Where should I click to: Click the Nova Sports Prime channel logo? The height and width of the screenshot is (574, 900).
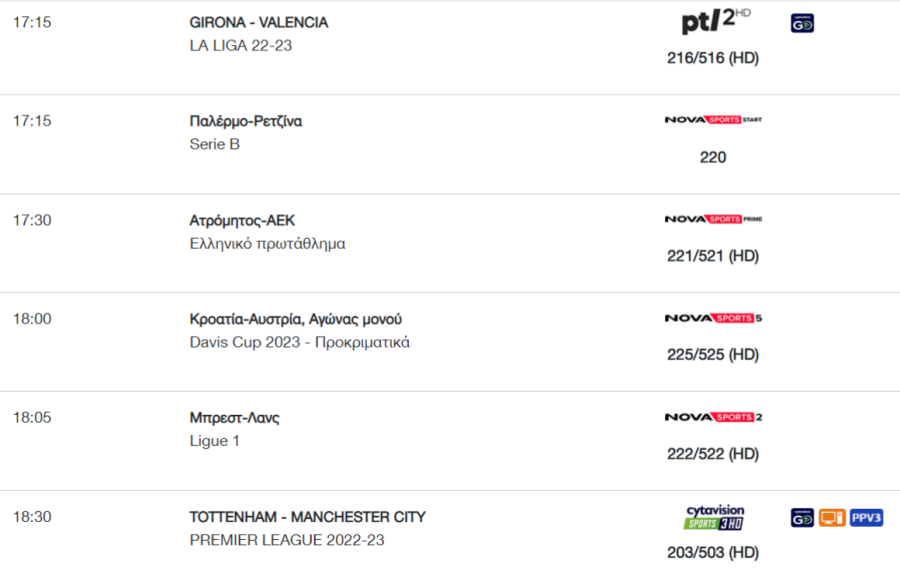click(x=713, y=219)
